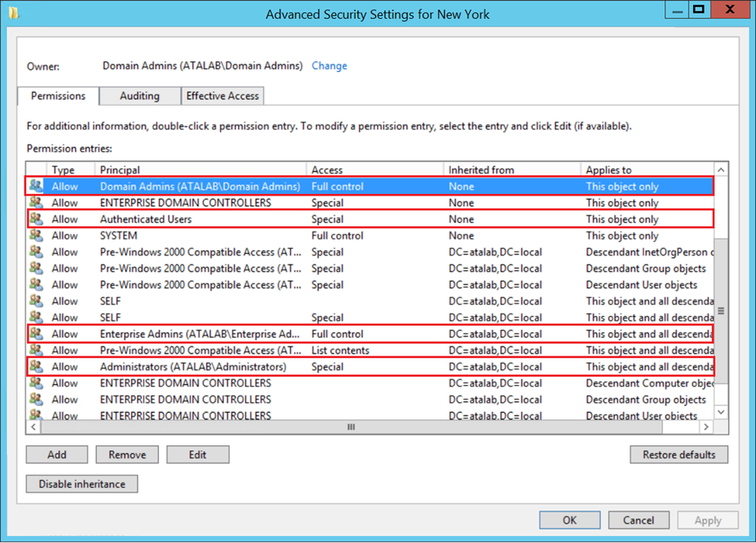Click the user group icon for Administrators row

click(36, 366)
